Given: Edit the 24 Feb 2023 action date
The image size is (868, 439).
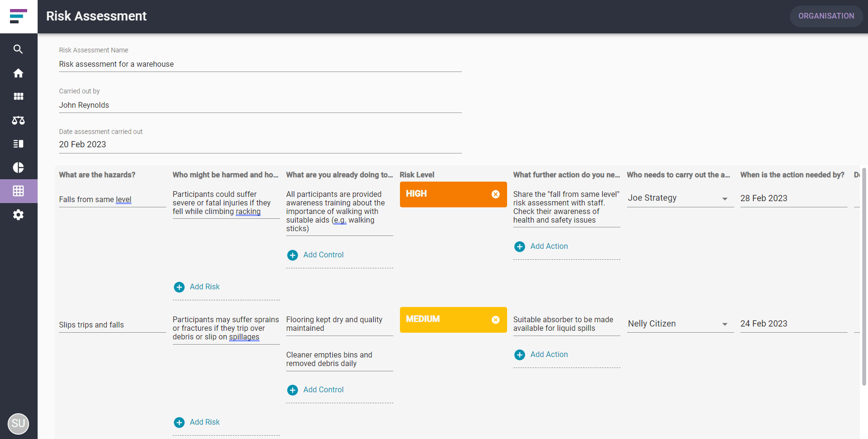Looking at the screenshot, I should click(x=794, y=324).
